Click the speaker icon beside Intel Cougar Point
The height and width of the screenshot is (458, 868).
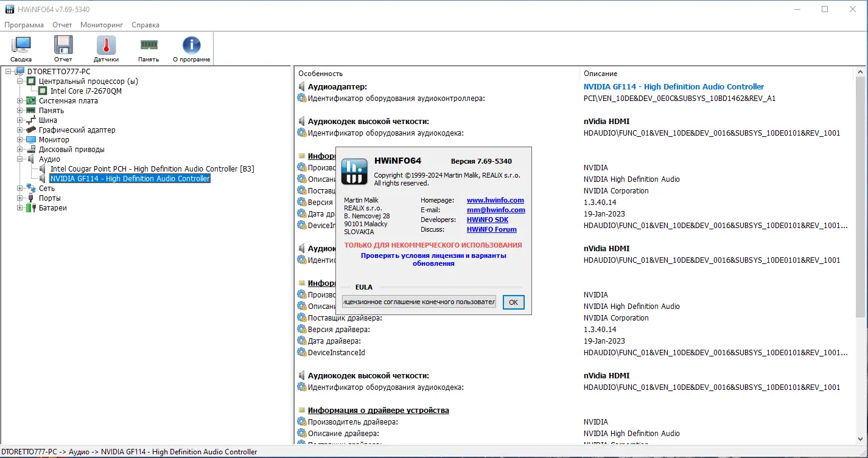43,169
